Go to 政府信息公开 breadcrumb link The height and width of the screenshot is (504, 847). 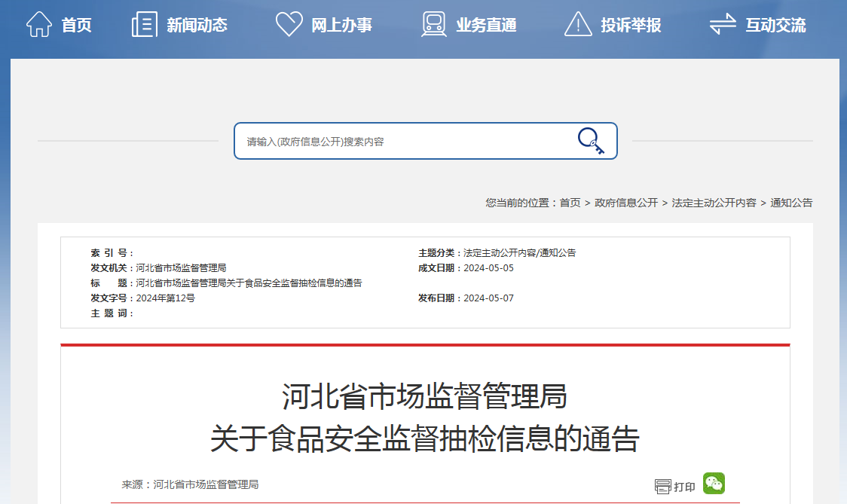coord(626,203)
